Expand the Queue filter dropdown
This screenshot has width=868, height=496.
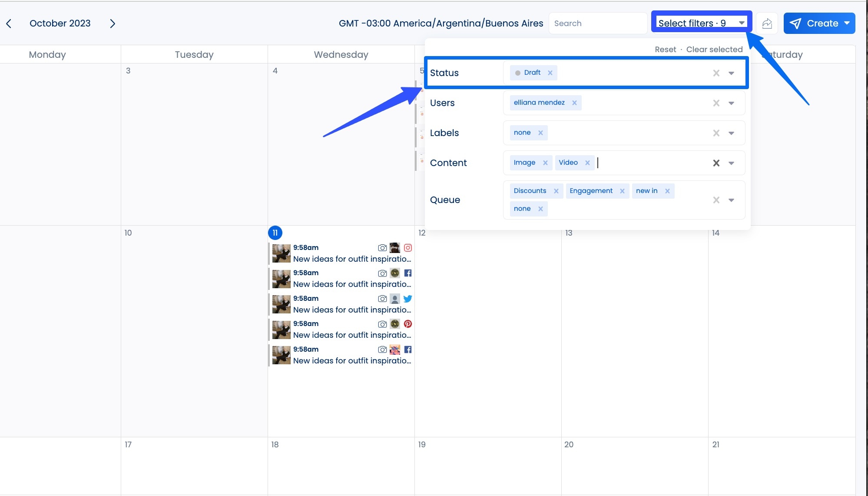pyautogui.click(x=732, y=200)
